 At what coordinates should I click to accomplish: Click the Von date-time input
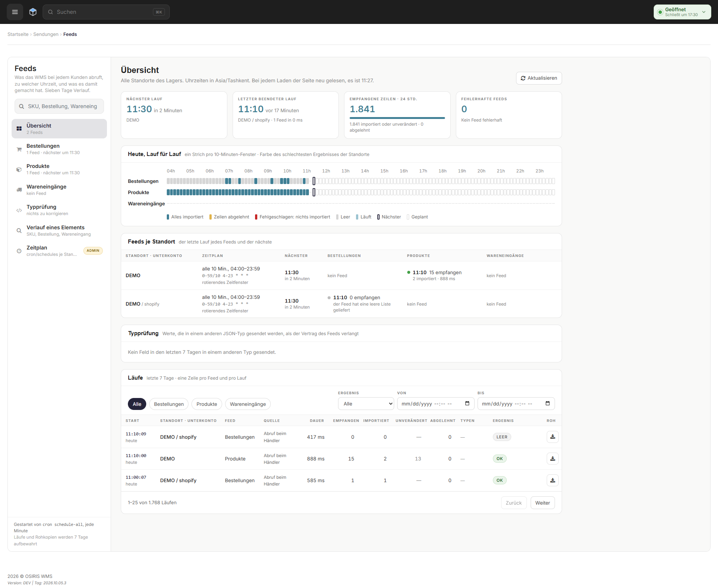435,404
